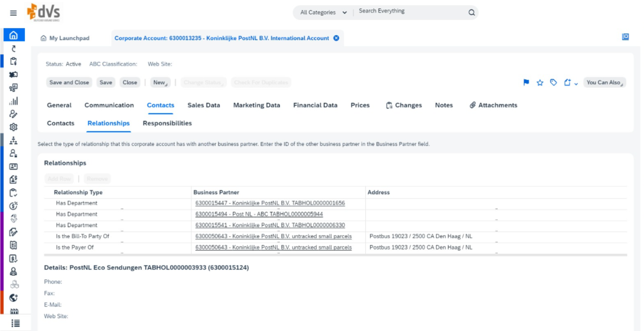This screenshot has height=331, width=644.
Task: Open the clipboard with dollar sidebar icon
Action: click(14, 61)
